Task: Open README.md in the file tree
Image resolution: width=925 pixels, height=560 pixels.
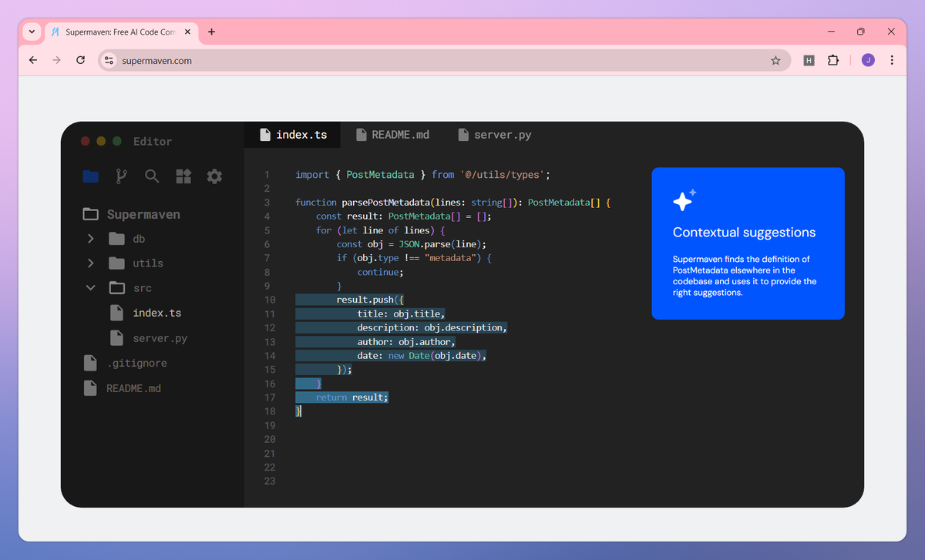Action: pos(133,388)
